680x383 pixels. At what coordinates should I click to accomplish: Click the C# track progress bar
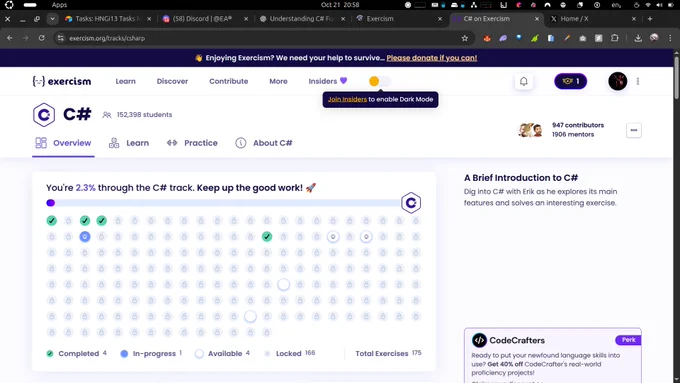pyautogui.click(x=223, y=203)
